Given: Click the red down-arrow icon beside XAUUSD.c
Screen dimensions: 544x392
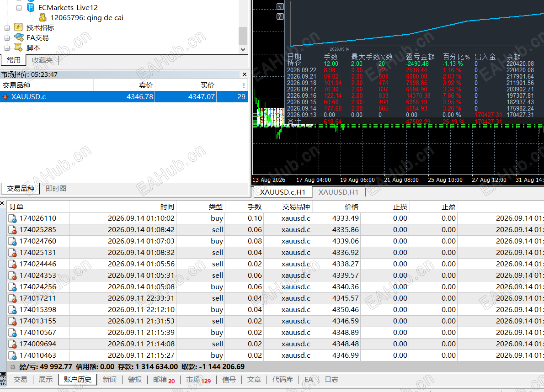Looking at the screenshot, I should coord(5,97).
